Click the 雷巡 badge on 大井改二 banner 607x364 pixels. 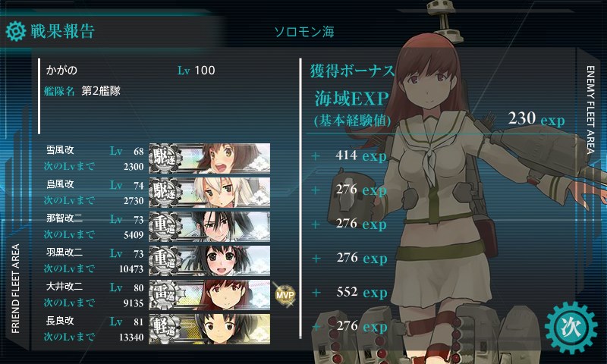pyautogui.click(x=165, y=294)
